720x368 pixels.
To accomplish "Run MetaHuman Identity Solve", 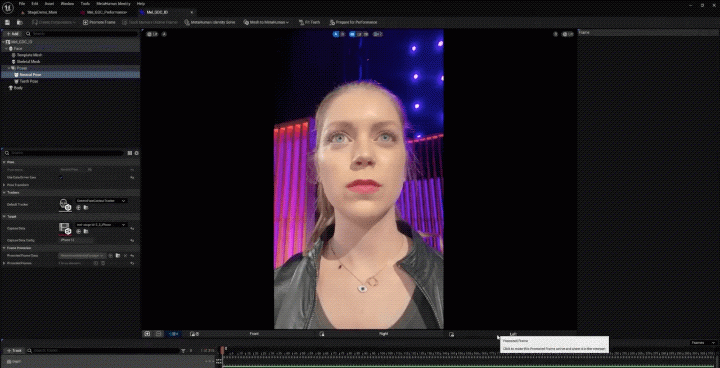I will pyautogui.click(x=210, y=22).
